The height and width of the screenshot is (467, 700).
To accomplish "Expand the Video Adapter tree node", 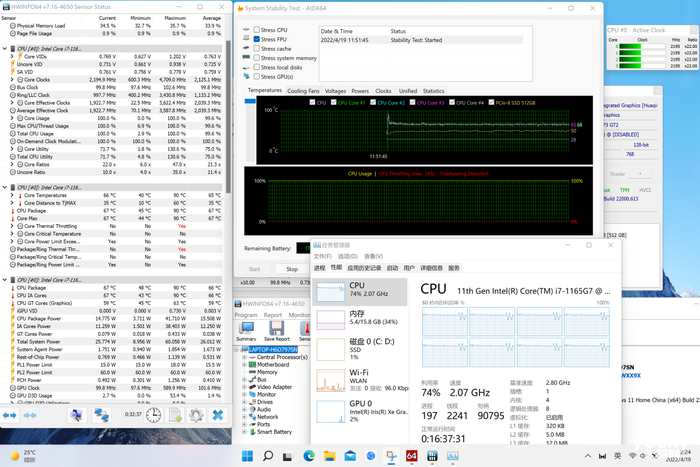I will [x=245, y=387].
